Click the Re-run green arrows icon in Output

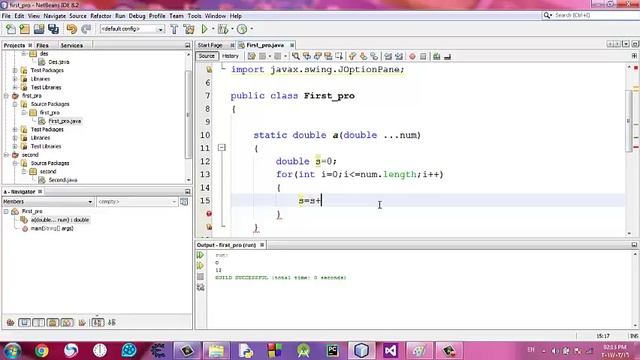(200, 255)
